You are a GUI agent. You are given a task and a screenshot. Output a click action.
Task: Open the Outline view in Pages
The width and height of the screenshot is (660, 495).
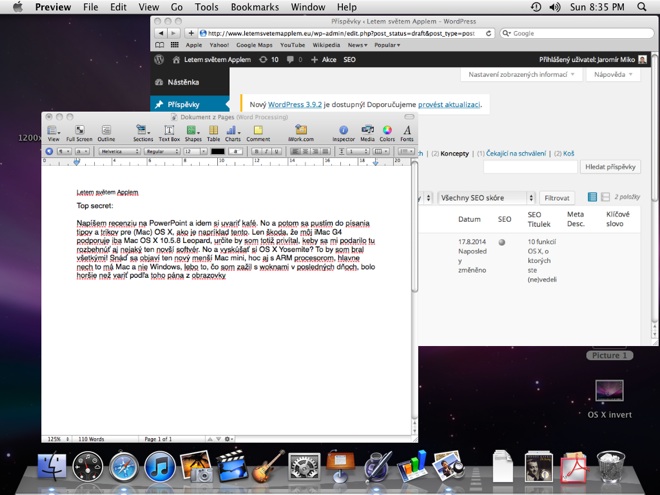(x=106, y=133)
